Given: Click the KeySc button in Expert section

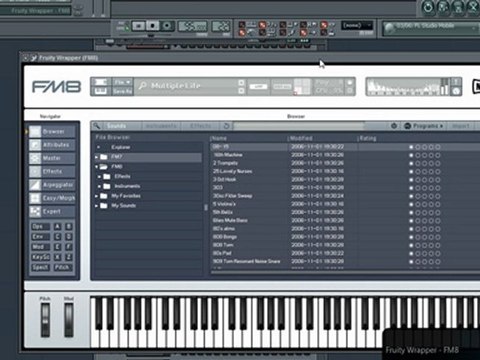Looking at the screenshot, I should pyautogui.click(x=40, y=257).
